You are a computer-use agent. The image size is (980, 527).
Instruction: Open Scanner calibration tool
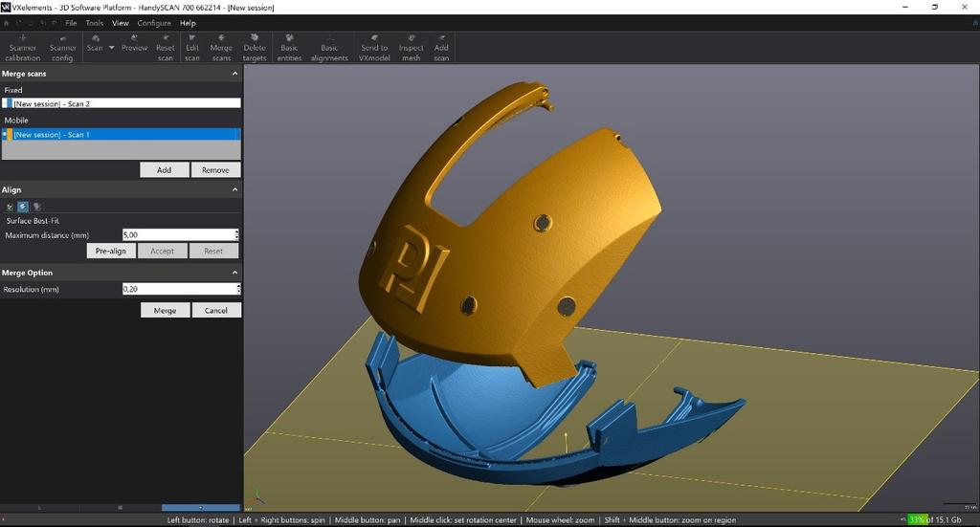point(23,48)
